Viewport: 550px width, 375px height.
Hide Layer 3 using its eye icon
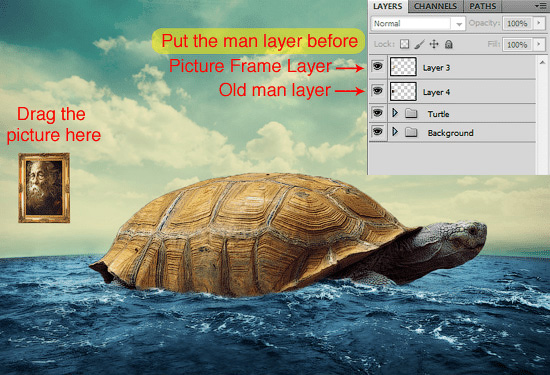377,66
